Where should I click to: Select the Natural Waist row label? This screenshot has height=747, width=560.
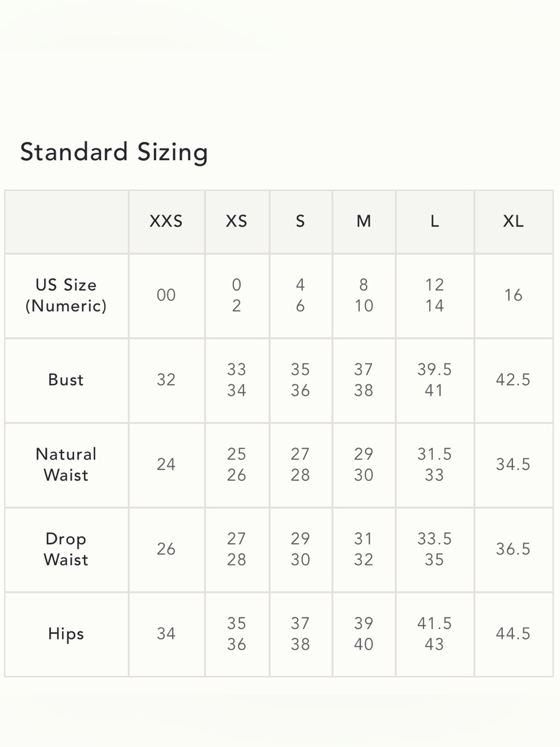[x=66, y=465]
